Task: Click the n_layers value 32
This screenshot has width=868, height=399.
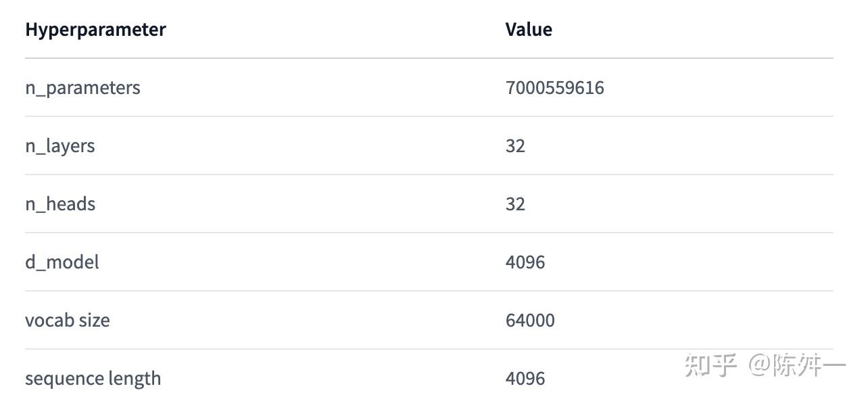Action: click(x=515, y=146)
